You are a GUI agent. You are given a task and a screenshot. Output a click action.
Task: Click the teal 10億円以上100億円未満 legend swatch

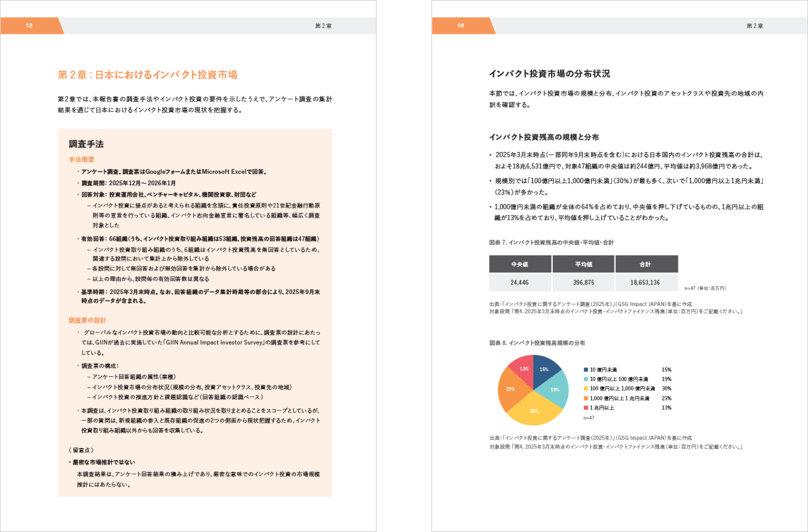click(586, 379)
